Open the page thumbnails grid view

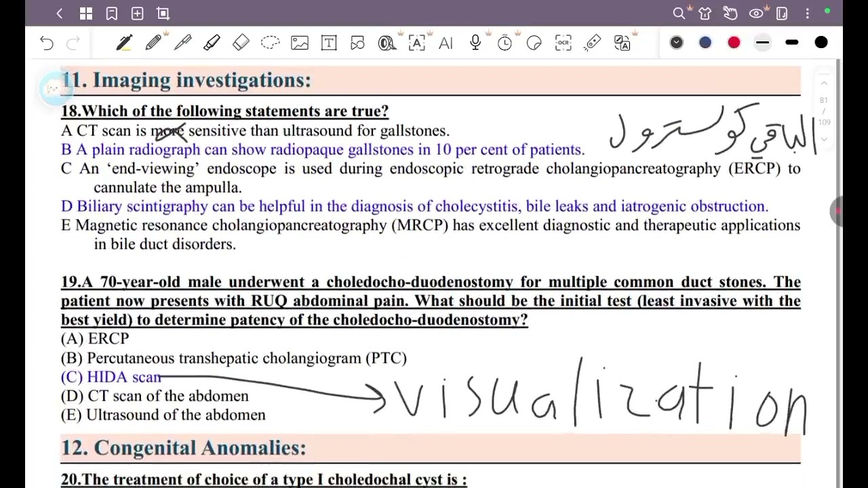85,14
